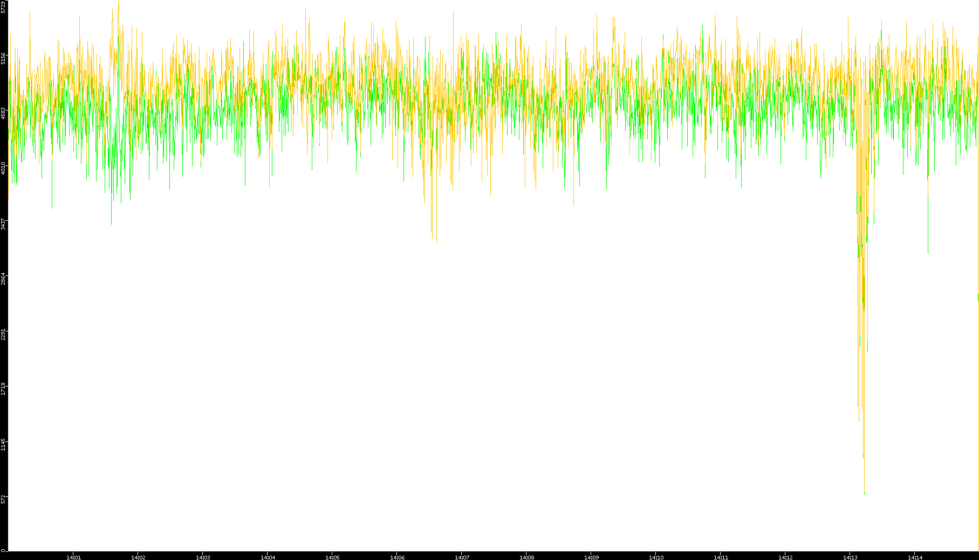This screenshot has width=979, height=560.
Task: Click the 14:14 time axis label
Action: tap(915, 557)
